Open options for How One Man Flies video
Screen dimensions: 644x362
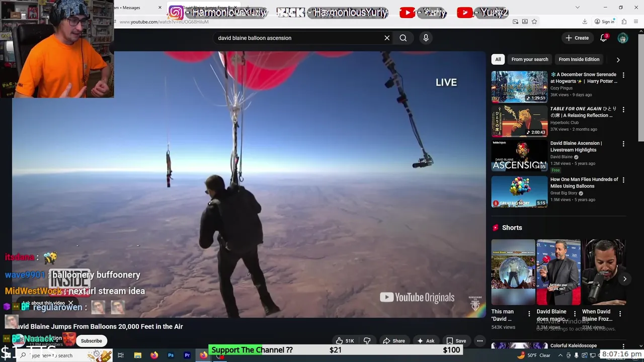point(623,180)
